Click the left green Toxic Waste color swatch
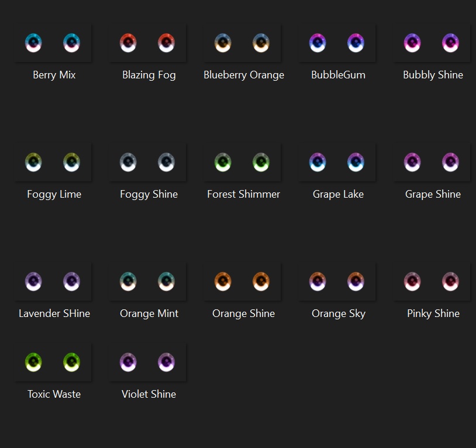The width and height of the screenshot is (476, 448). tap(33, 362)
